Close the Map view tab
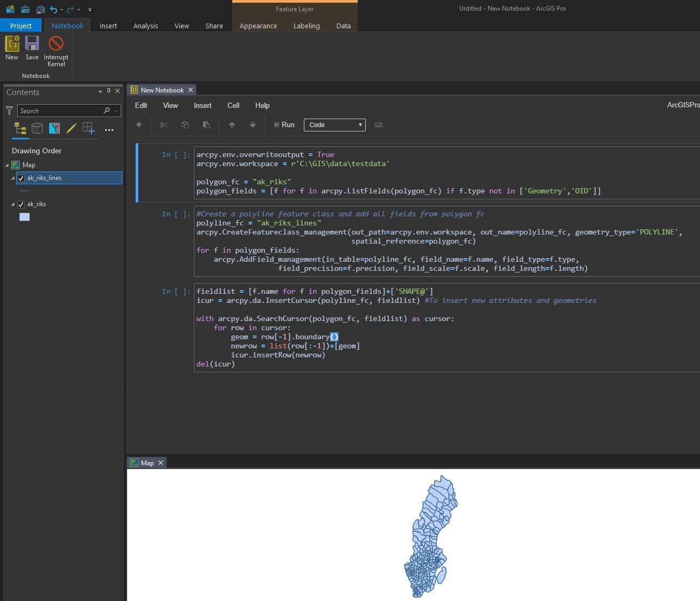 (x=160, y=463)
